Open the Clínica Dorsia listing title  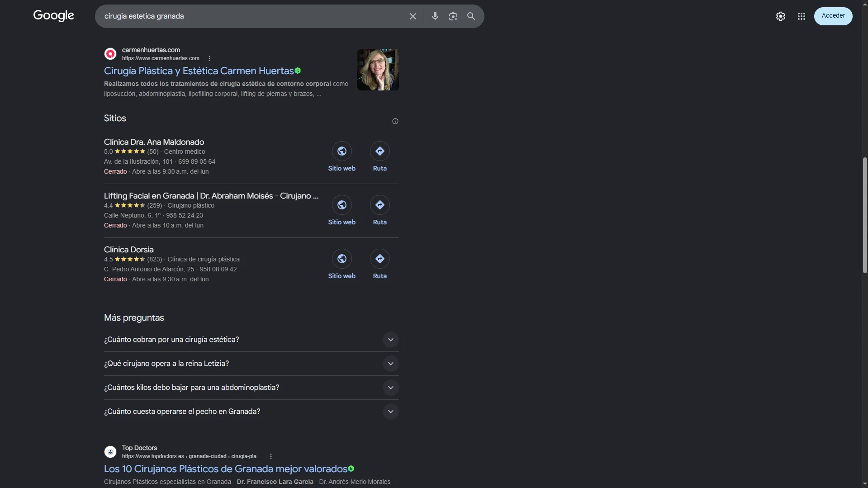pyautogui.click(x=128, y=250)
